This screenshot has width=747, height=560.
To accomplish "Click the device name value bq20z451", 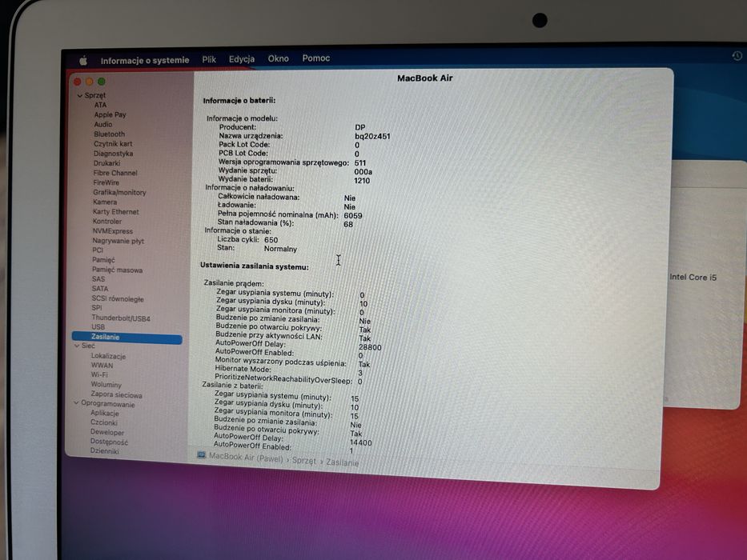I will pyautogui.click(x=372, y=136).
